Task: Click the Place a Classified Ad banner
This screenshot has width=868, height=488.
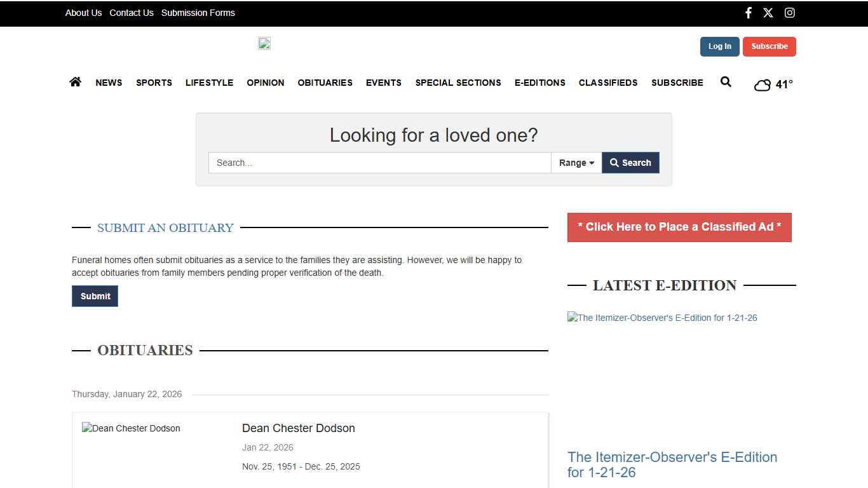Action: click(x=679, y=227)
